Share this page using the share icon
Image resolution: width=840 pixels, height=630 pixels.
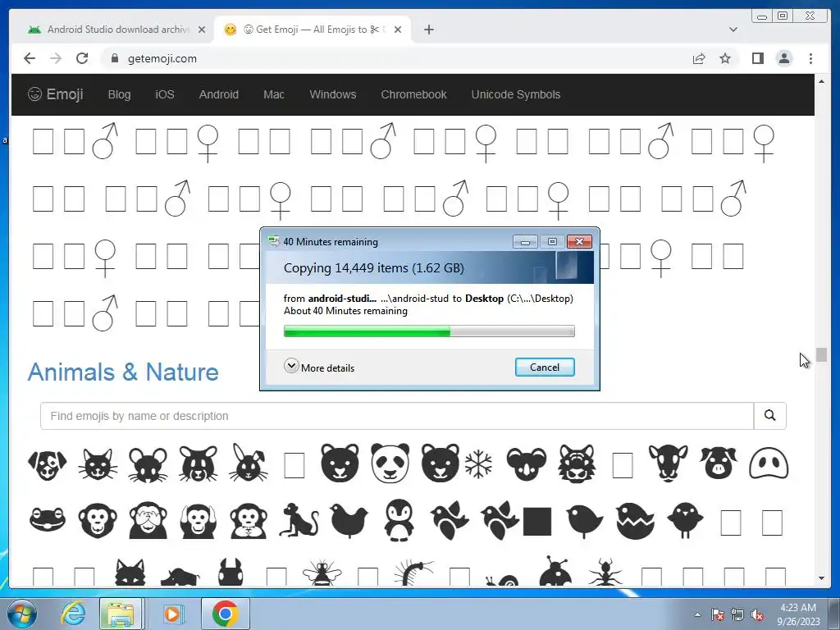[x=699, y=58]
